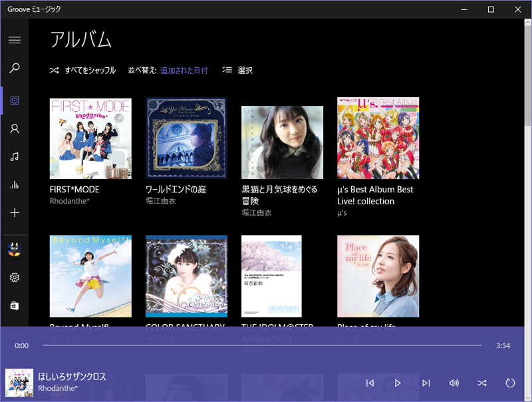The width and height of the screenshot is (532, 402).
Task: Open Beyond Myself! album cover
Action: [x=90, y=276]
